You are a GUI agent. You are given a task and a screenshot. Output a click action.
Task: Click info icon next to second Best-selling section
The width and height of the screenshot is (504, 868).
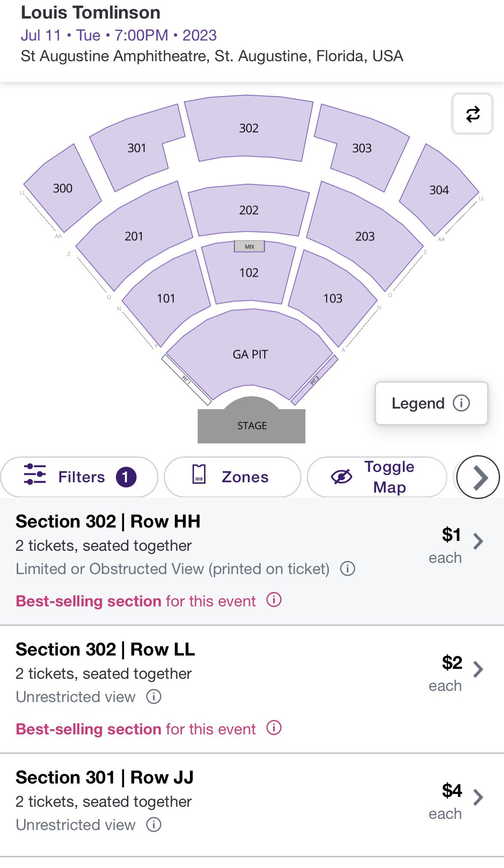pos(274,727)
